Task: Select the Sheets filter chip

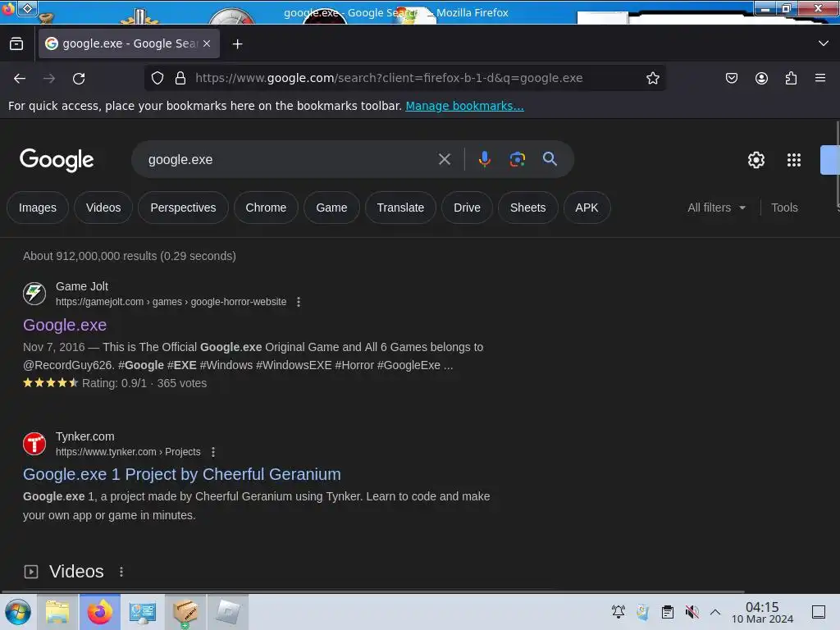Action: click(528, 208)
